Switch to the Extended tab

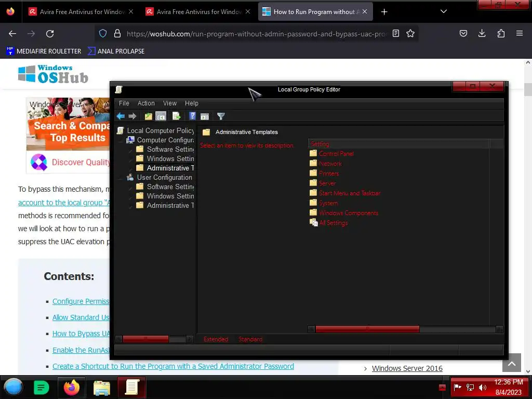click(216, 339)
